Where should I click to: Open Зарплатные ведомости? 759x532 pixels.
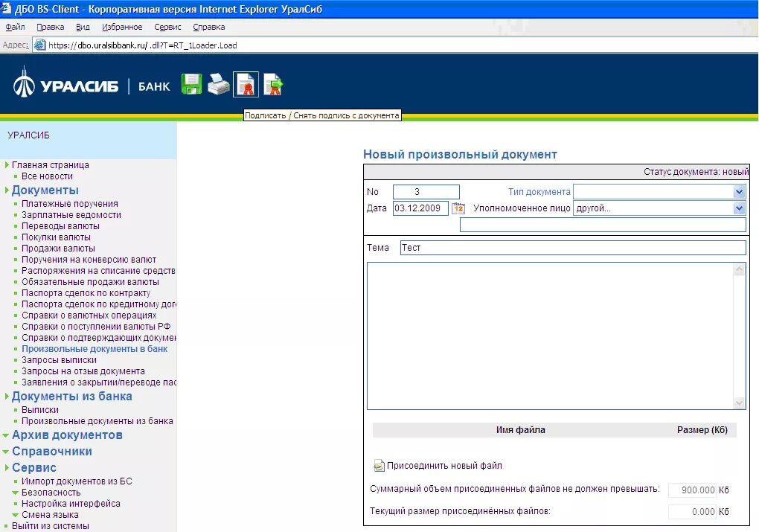(x=71, y=215)
